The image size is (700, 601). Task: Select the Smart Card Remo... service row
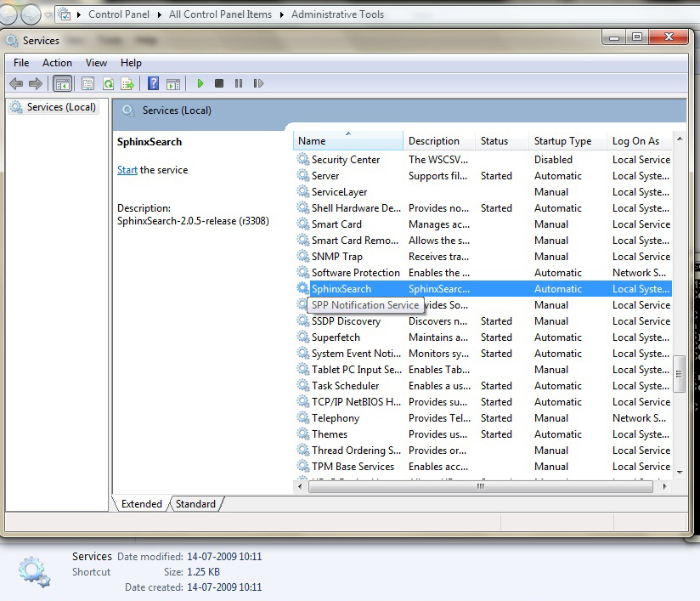pyautogui.click(x=483, y=240)
